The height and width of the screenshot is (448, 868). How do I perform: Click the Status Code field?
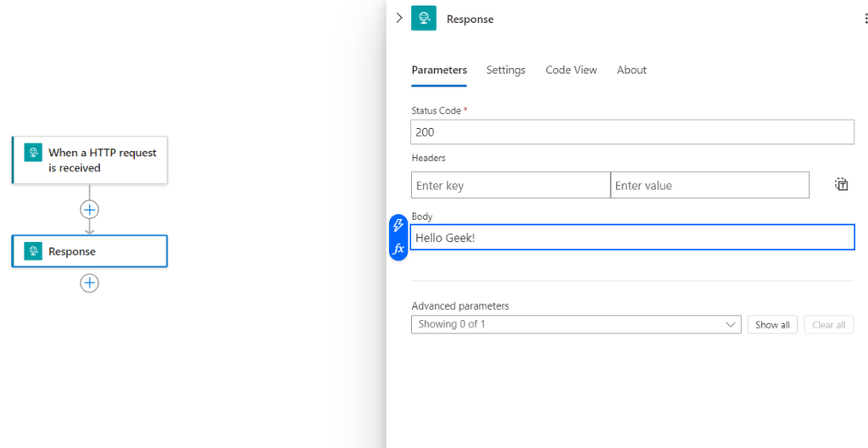click(632, 132)
